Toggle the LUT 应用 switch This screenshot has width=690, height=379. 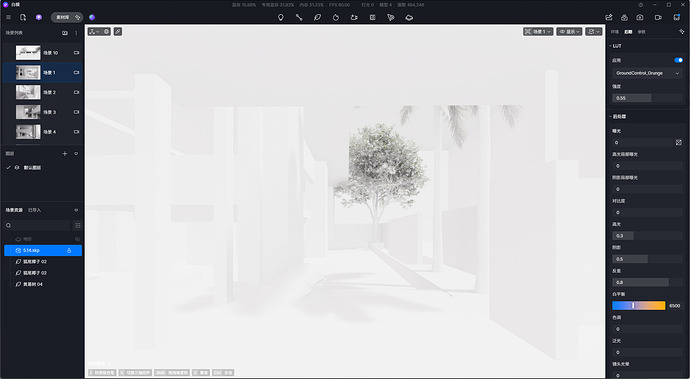point(678,60)
